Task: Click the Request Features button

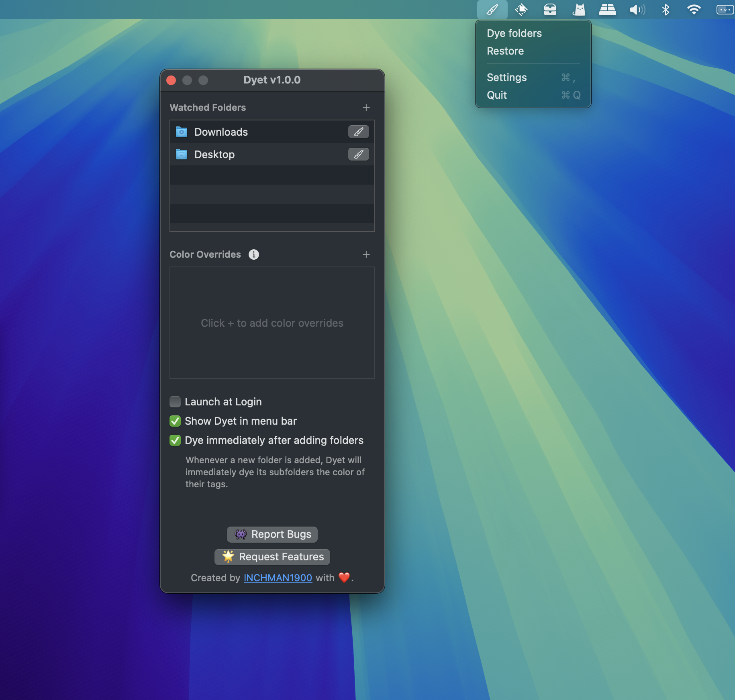Action: 272,557
